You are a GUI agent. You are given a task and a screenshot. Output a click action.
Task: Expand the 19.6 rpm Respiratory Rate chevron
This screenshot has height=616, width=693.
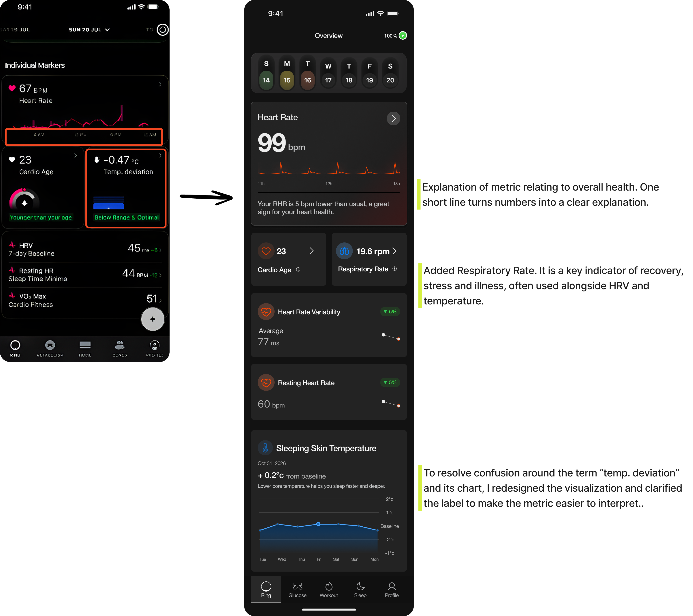tap(394, 251)
